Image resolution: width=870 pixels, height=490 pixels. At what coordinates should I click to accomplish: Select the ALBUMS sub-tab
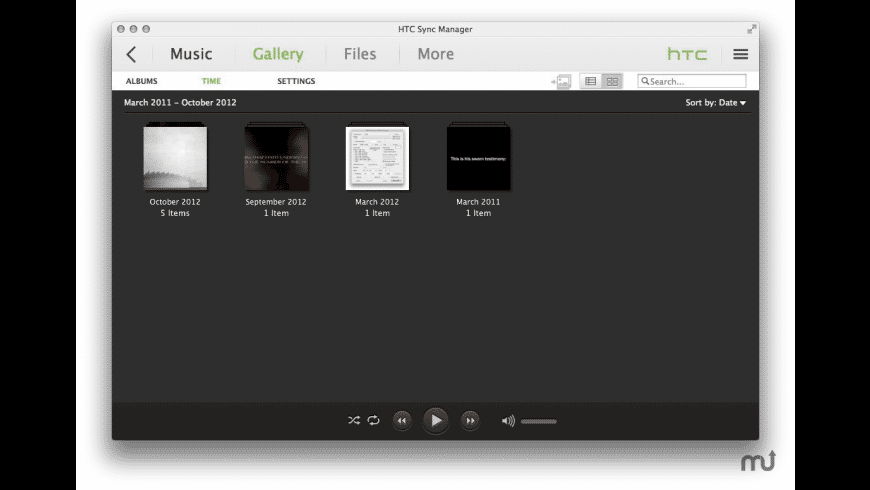pyautogui.click(x=141, y=81)
